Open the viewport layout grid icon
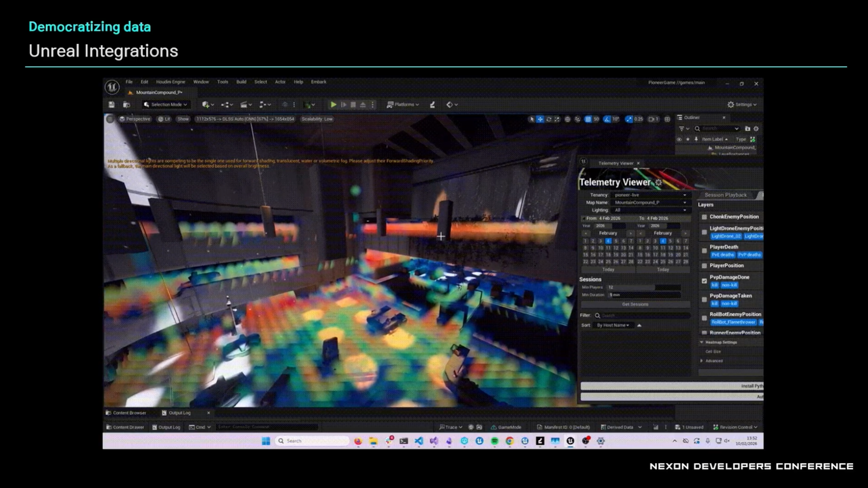The image size is (868, 488). 667,119
